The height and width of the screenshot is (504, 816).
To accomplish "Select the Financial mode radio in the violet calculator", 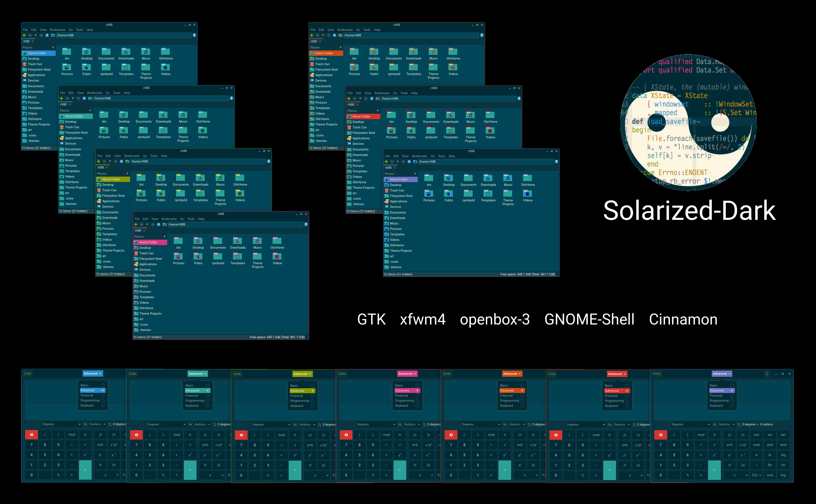I will coord(732,396).
